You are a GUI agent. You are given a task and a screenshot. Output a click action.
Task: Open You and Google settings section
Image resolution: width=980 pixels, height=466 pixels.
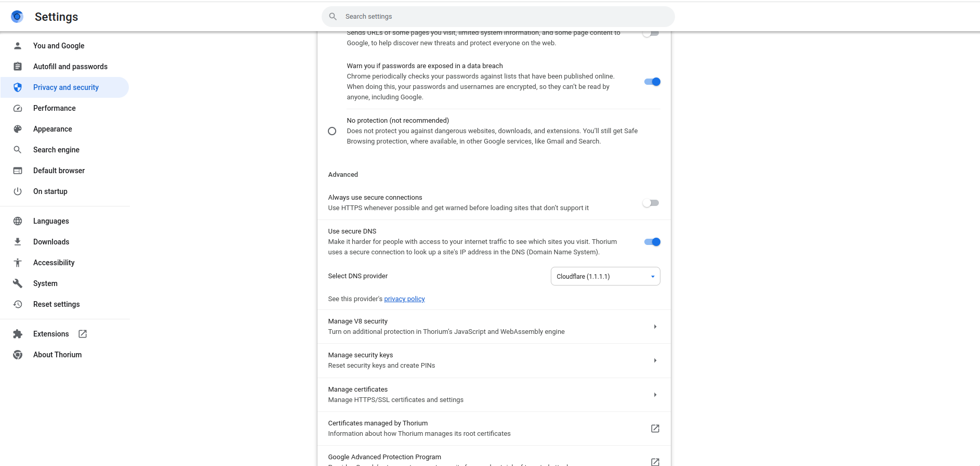(x=64, y=46)
